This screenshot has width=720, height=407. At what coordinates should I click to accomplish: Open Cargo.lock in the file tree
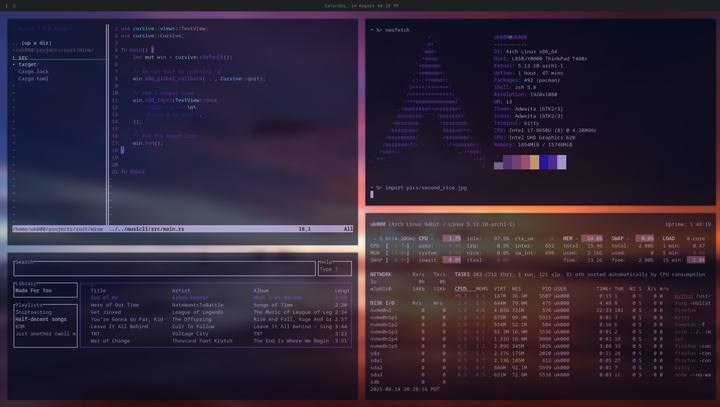click(33, 72)
